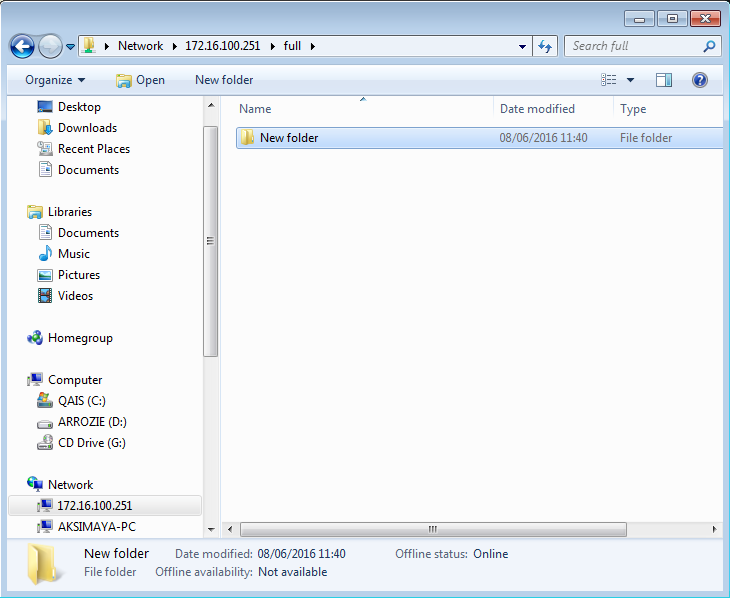Click the Recent Places icon in sidebar
The height and width of the screenshot is (598, 730).
(x=45, y=149)
